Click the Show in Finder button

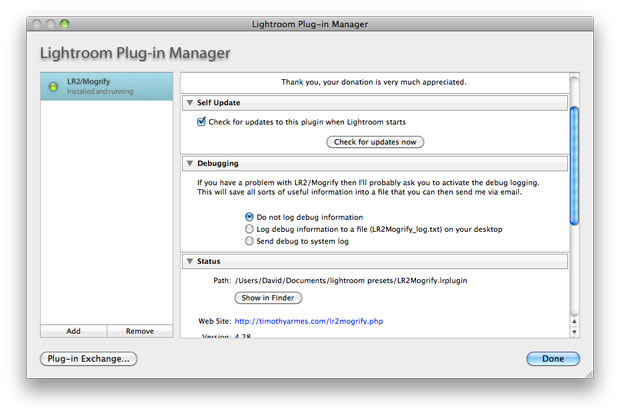tap(268, 298)
